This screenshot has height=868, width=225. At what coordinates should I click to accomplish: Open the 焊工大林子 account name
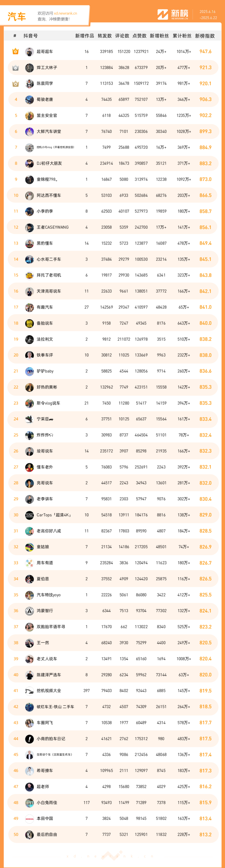[x=47, y=68]
